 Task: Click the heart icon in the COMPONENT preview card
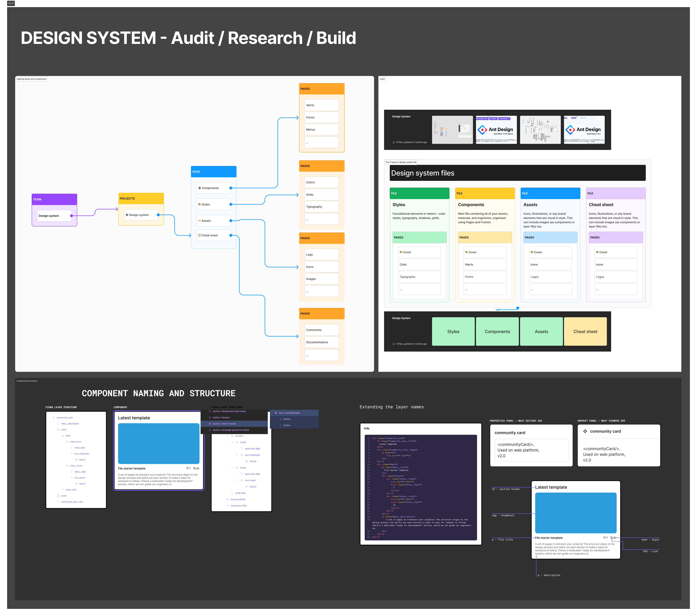pos(187,468)
